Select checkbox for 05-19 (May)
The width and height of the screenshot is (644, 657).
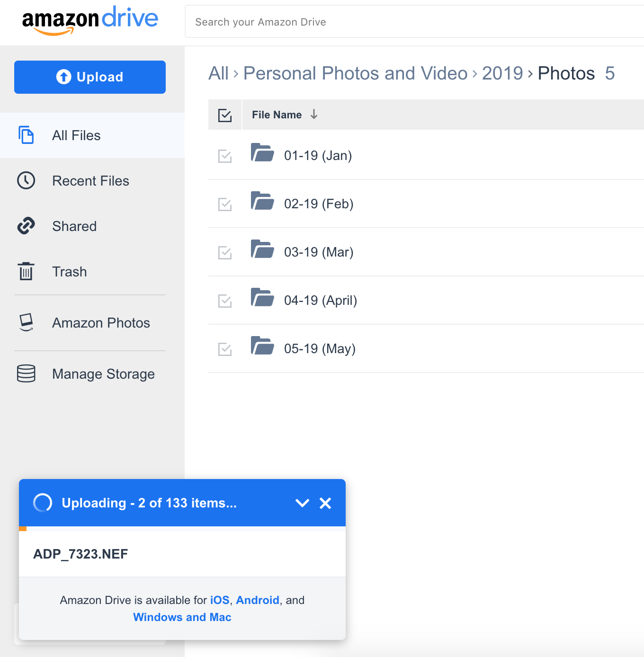225,349
